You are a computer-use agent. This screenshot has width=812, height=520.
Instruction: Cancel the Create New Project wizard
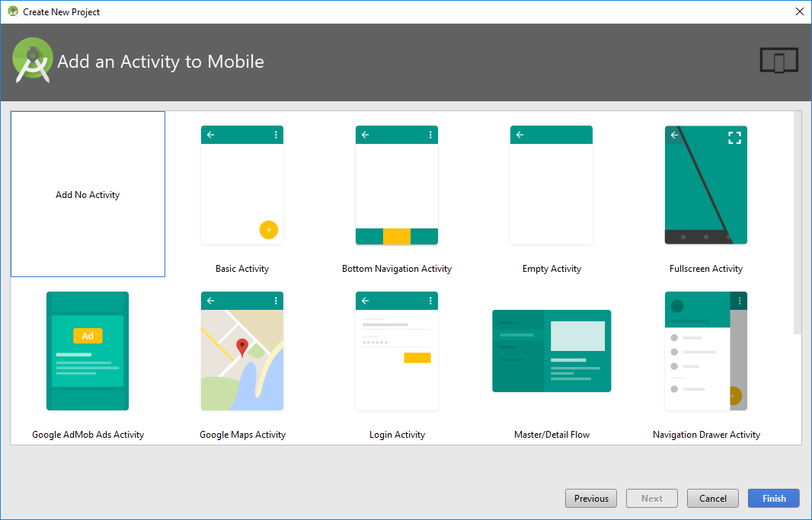click(712, 498)
